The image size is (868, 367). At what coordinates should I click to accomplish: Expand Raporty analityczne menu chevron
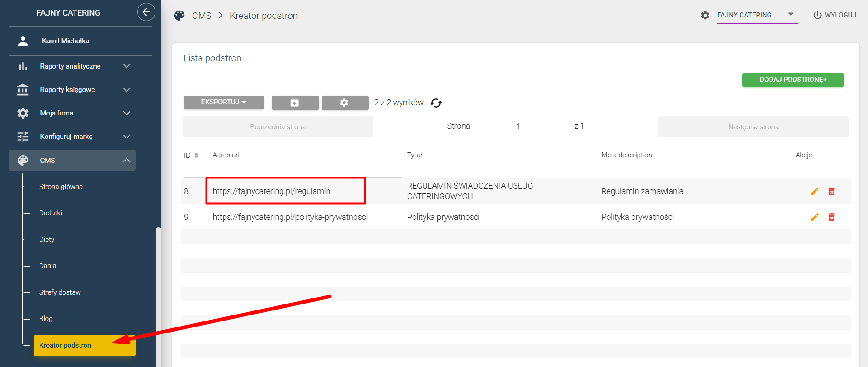pos(127,66)
